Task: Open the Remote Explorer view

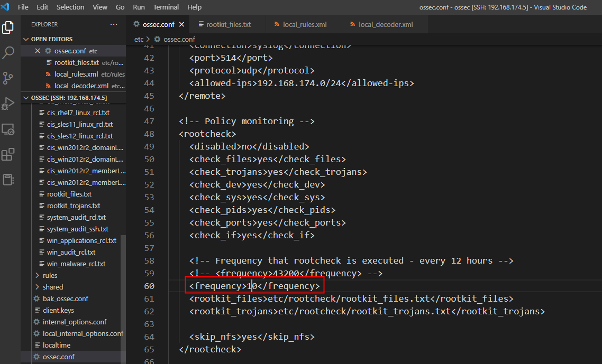Action: [x=8, y=129]
